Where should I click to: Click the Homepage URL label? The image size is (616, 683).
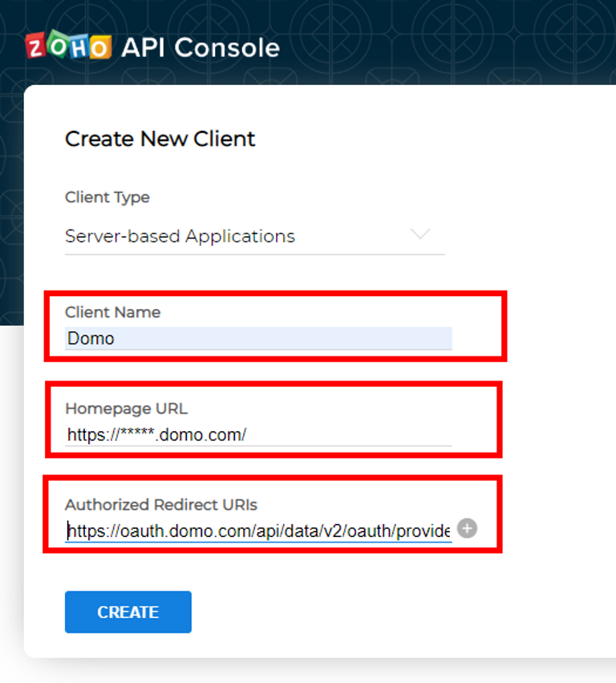pyautogui.click(x=126, y=409)
